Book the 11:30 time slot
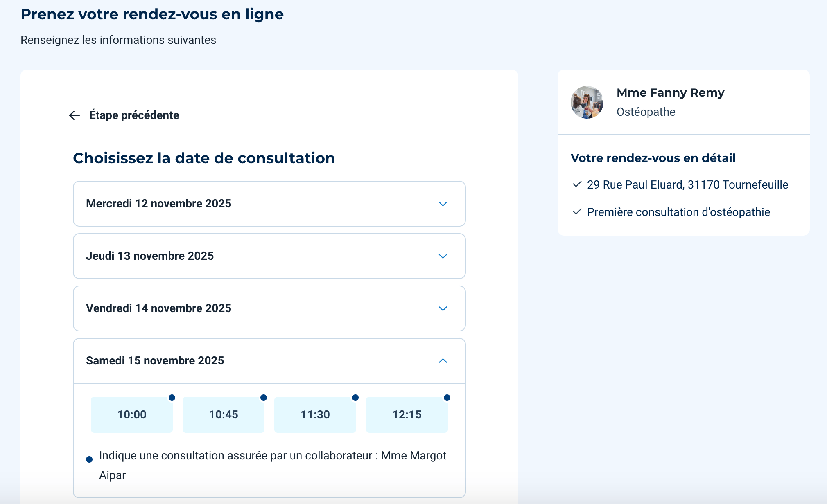 [x=315, y=415]
